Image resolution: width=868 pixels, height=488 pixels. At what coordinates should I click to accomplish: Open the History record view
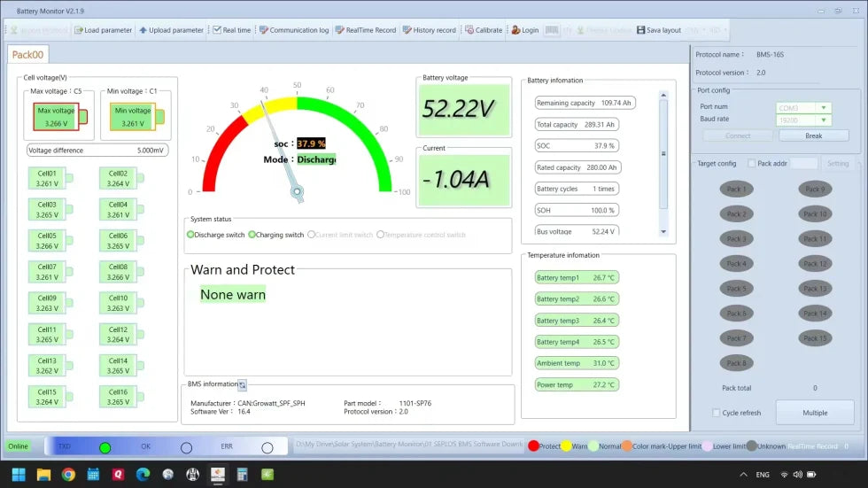407,30
